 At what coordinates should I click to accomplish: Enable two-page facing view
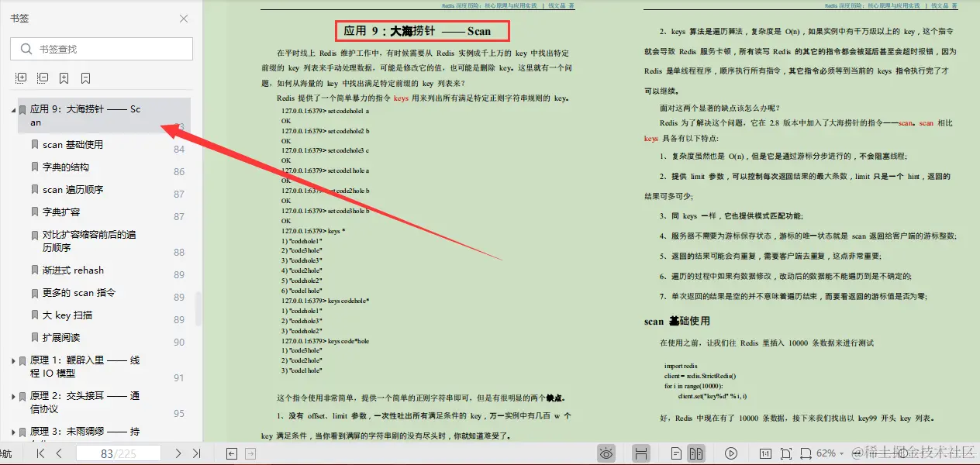tap(695, 453)
